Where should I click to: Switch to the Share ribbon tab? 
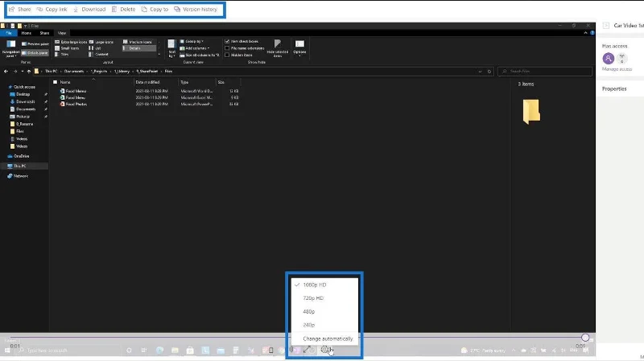tap(44, 33)
